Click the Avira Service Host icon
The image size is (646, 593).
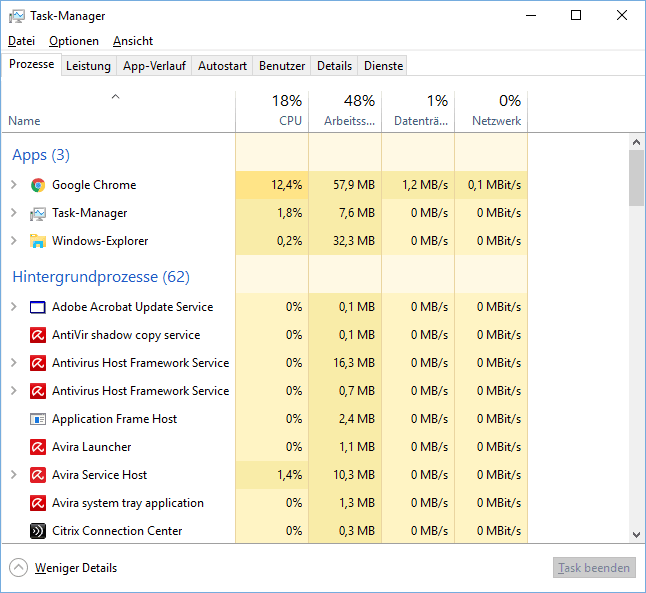tap(38, 475)
